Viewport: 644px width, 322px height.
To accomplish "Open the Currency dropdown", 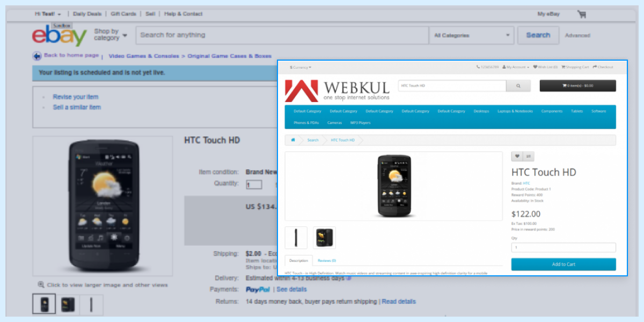I will [x=299, y=67].
